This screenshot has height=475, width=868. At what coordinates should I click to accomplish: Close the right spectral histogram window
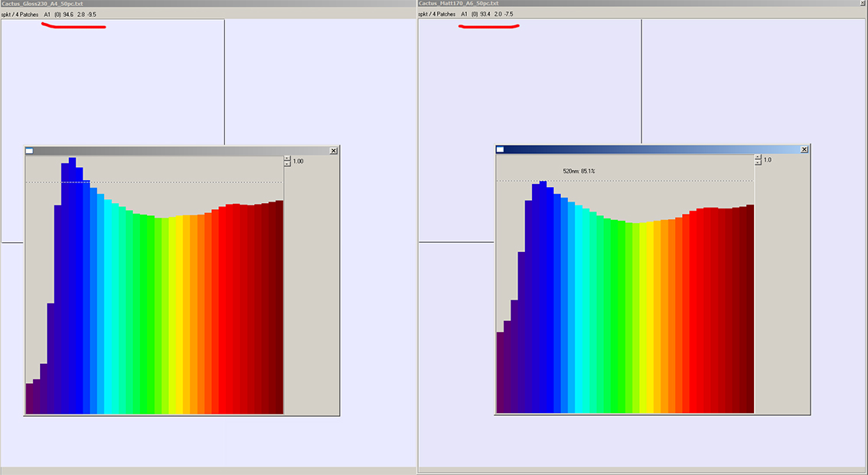tap(804, 149)
